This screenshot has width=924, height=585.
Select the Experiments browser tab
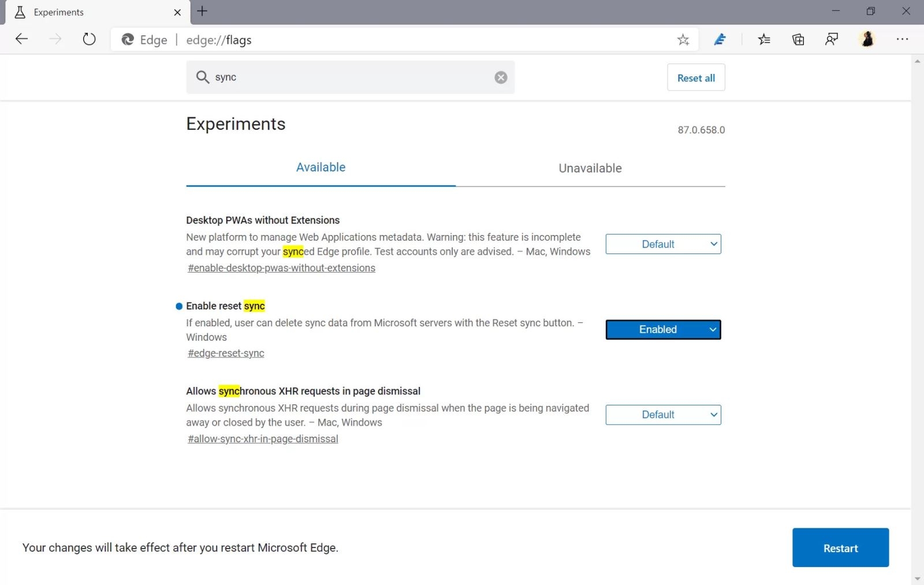(97, 12)
